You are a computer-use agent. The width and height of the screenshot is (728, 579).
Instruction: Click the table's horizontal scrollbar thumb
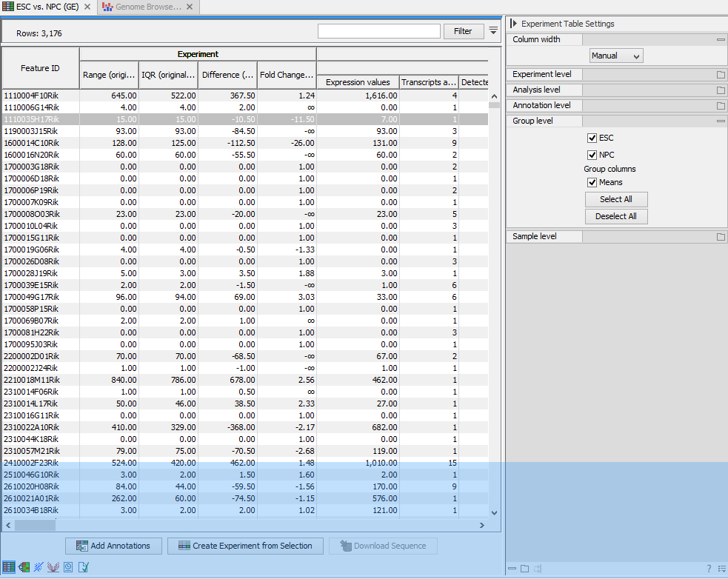[35, 525]
